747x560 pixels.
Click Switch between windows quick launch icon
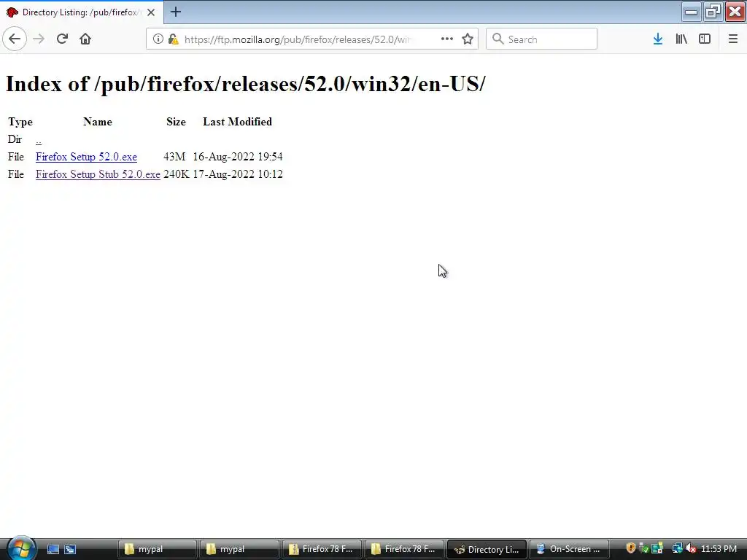(70, 550)
